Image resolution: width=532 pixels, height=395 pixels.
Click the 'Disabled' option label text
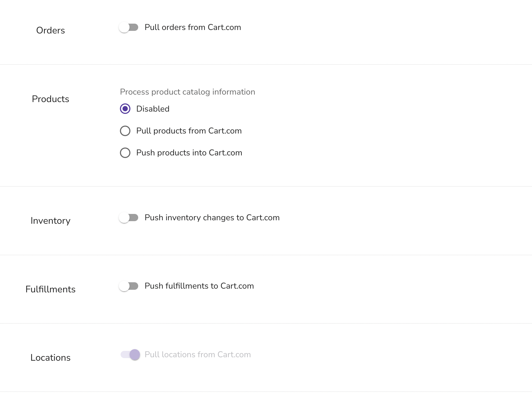click(153, 109)
